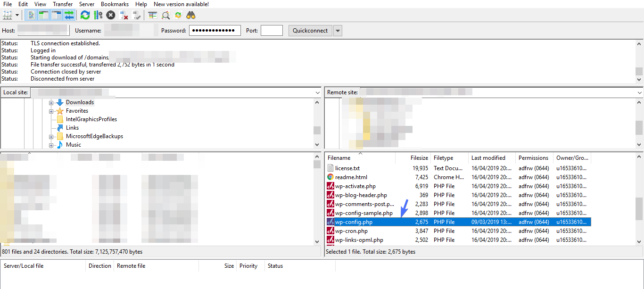Open the Site Manager icon

[8, 15]
